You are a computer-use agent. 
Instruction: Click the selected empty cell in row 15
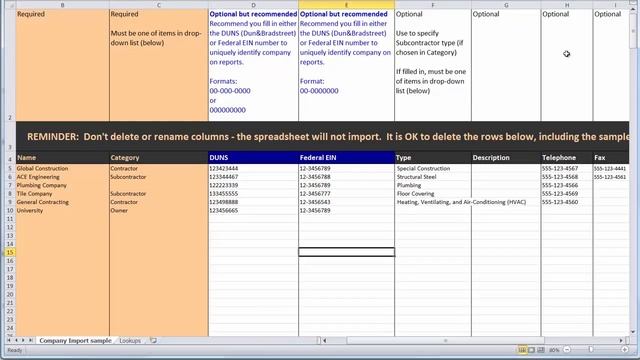[347, 252]
